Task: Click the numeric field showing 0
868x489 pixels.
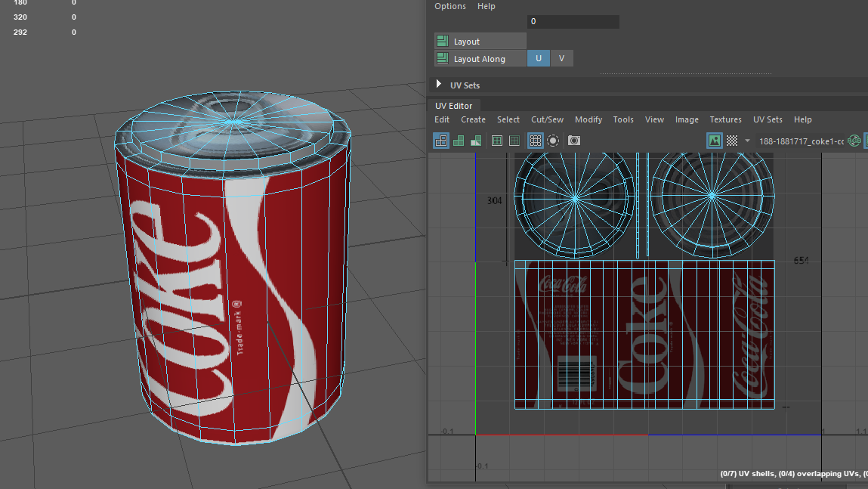Action: tap(573, 22)
